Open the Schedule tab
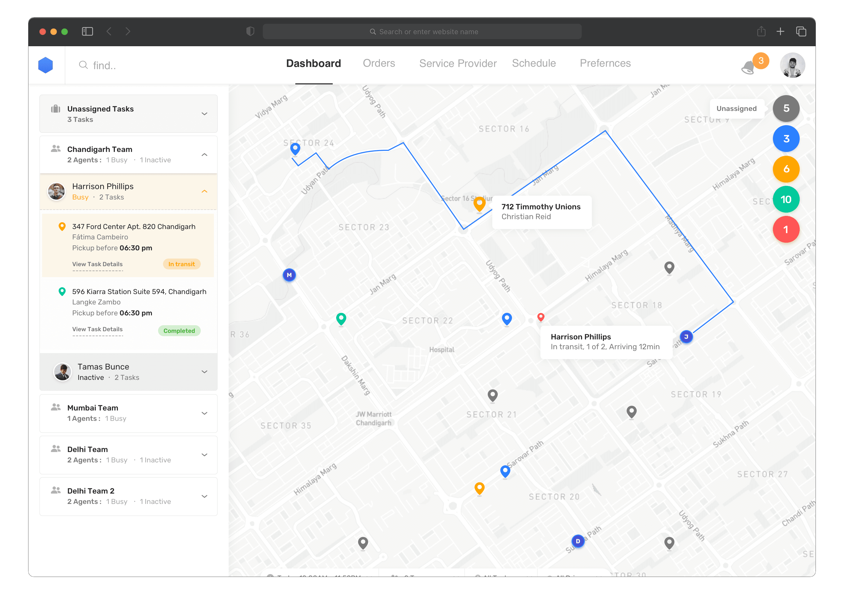The width and height of the screenshot is (844, 616). (x=534, y=63)
